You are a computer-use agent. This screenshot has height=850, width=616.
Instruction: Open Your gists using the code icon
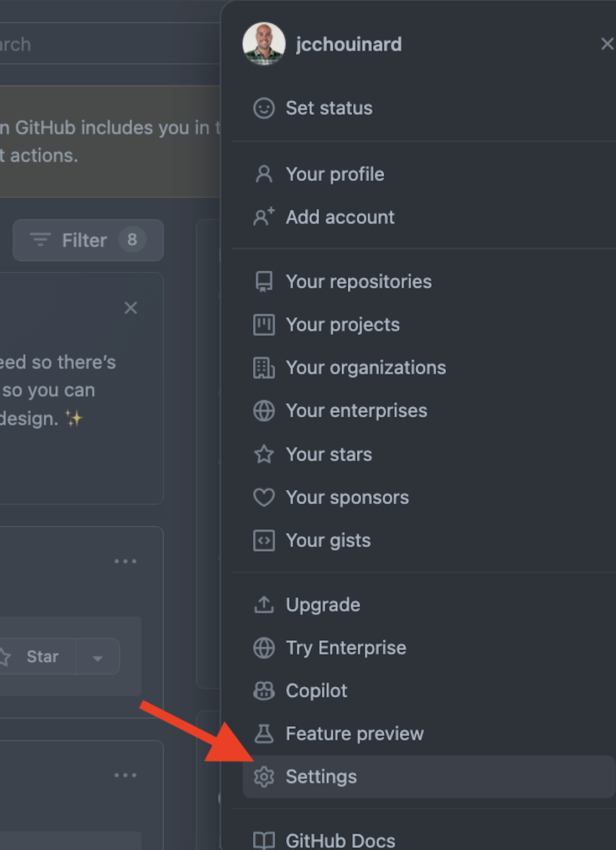coord(264,541)
